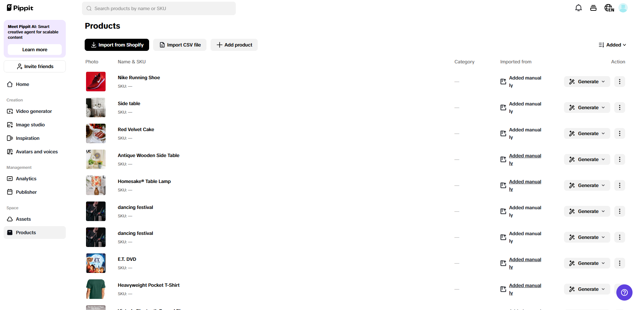
Task: Open Inspiration page
Action: [35, 138]
